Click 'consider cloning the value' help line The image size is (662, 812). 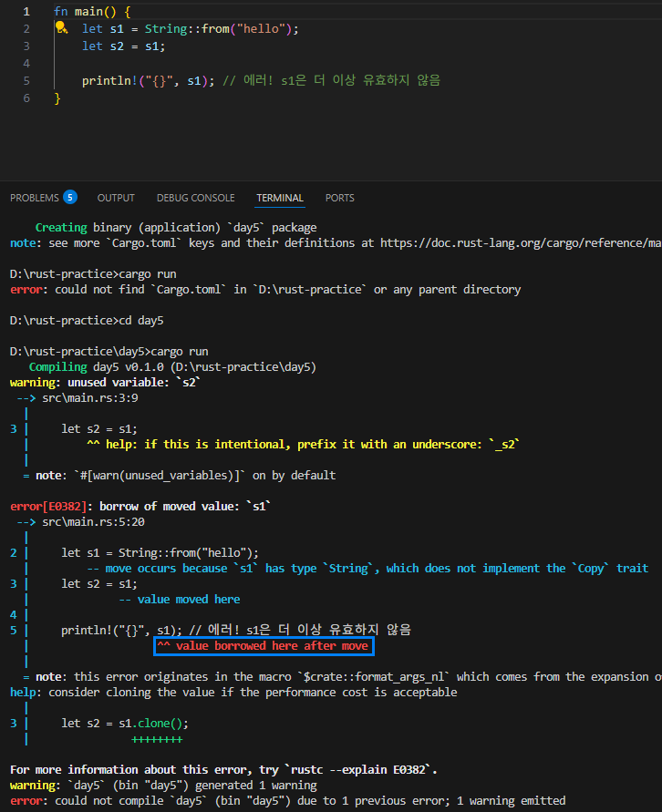(233, 693)
